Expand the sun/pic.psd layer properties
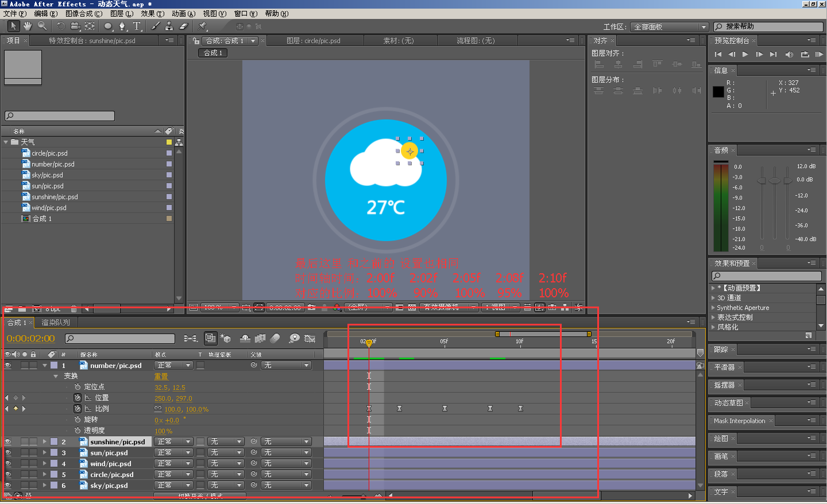Viewport: 827px width, 504px height. [x=45, y=453]
